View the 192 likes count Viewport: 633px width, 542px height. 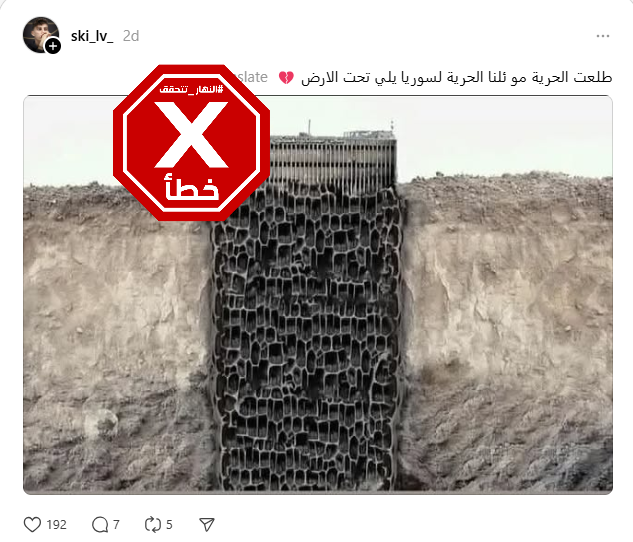56,524
